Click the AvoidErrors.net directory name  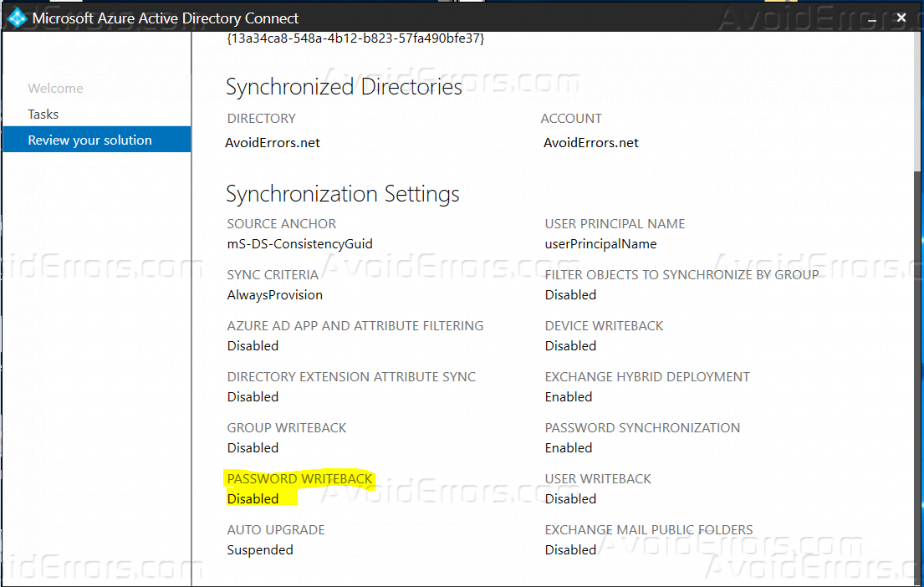pyautogui.click(x=273, y=142)
